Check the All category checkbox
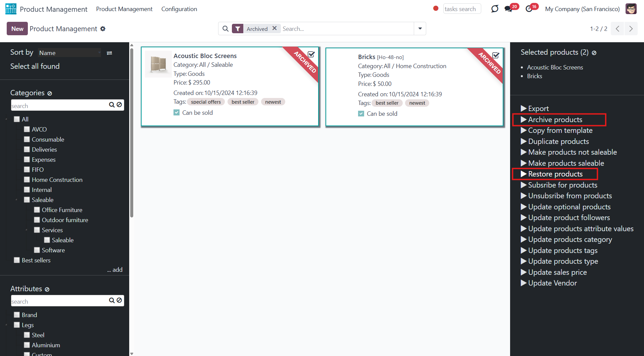The width and height of the screenshot is (644, 356). (x=17, y=119)
